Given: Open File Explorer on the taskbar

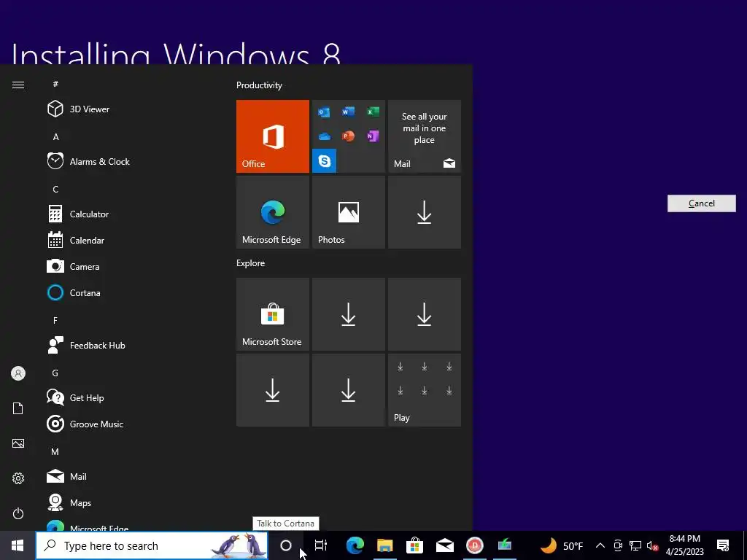Looking at the screenshot, I should 385,545.
